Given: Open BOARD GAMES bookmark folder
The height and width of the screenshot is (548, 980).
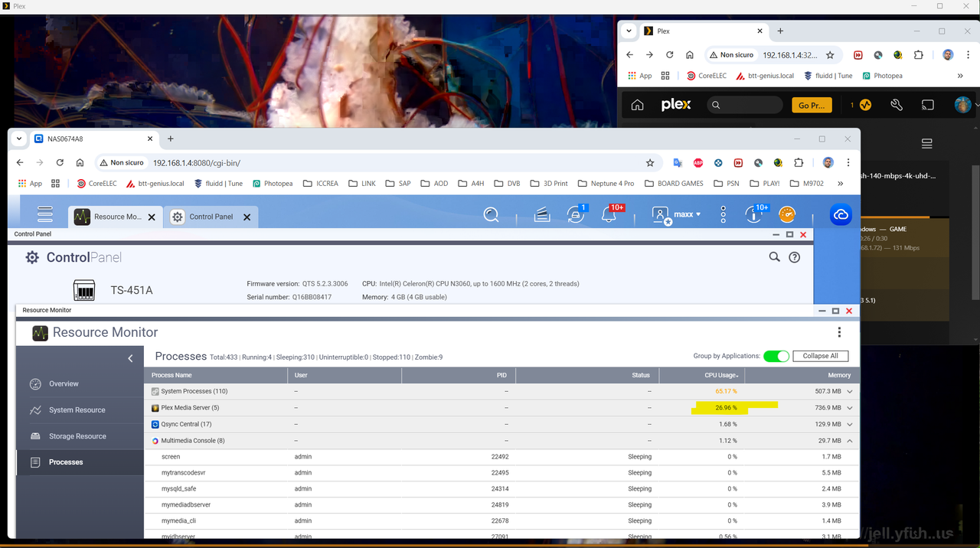Looking at the screenshot, I should (674, 184).
